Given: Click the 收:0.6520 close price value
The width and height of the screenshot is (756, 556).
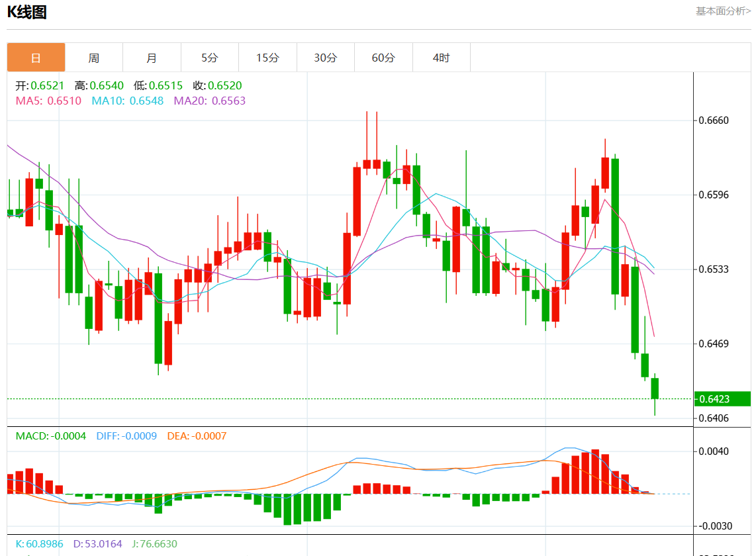Looking at the screenshot, I should pyautogui.click(x=217, y=85).
